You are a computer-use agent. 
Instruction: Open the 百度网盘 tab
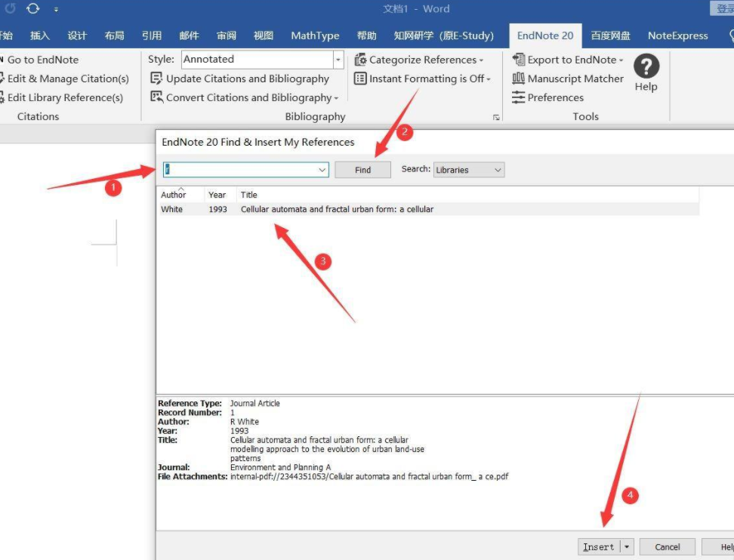(x=610, y=35)
